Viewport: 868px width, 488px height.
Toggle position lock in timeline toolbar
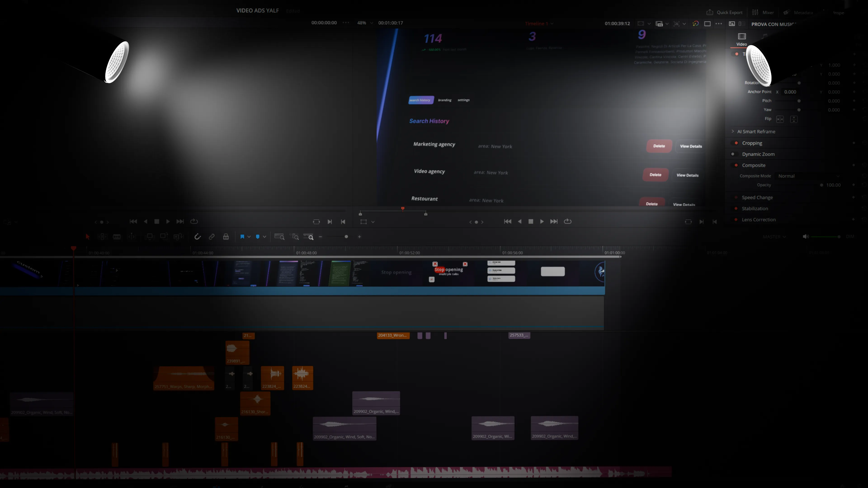pyautogui.click(x=226, y=237)
